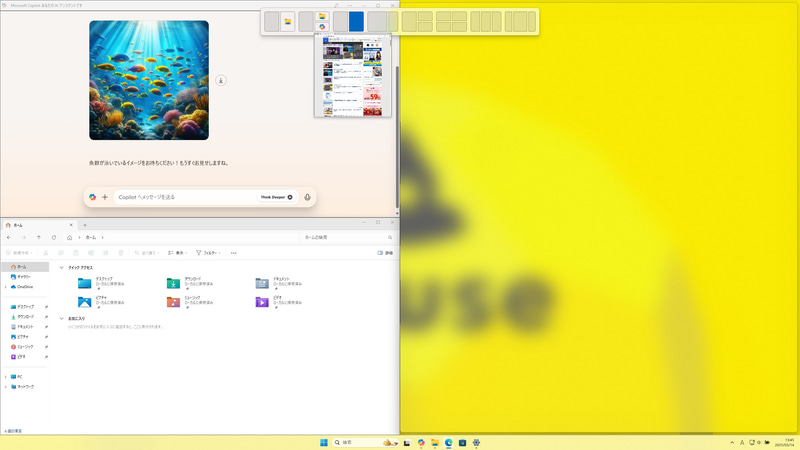Expand the OneDrive tree node arrow

click(x=6, y=287)
